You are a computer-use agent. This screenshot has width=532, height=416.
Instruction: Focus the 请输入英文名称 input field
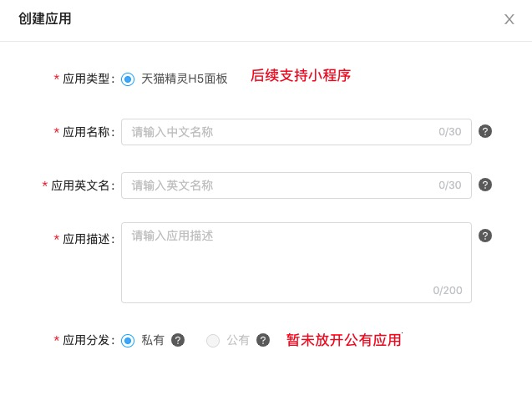coord(296,185)
